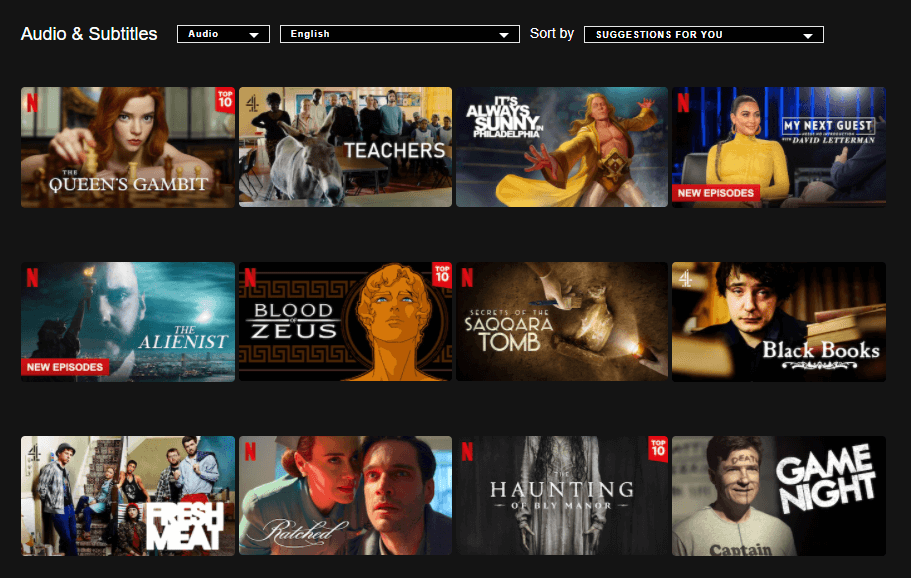This screenshot has width=911, height=578.
Task: Click Channel 4 logo on Teachers card
Action: coord(252,104)
